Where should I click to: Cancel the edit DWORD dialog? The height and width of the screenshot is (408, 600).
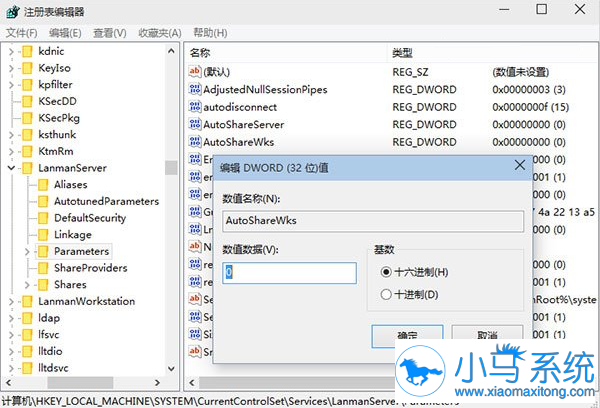[487, 332]
